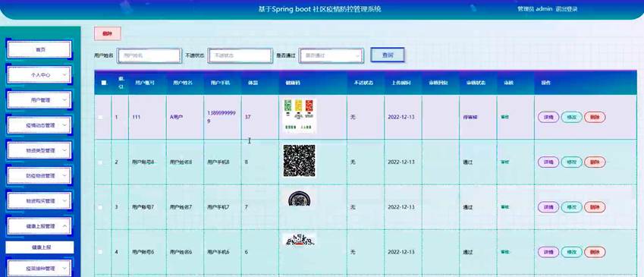Click 修改 for the A用户 row
This screenshot has width=644, height=277.
click(x=572, y=117)
